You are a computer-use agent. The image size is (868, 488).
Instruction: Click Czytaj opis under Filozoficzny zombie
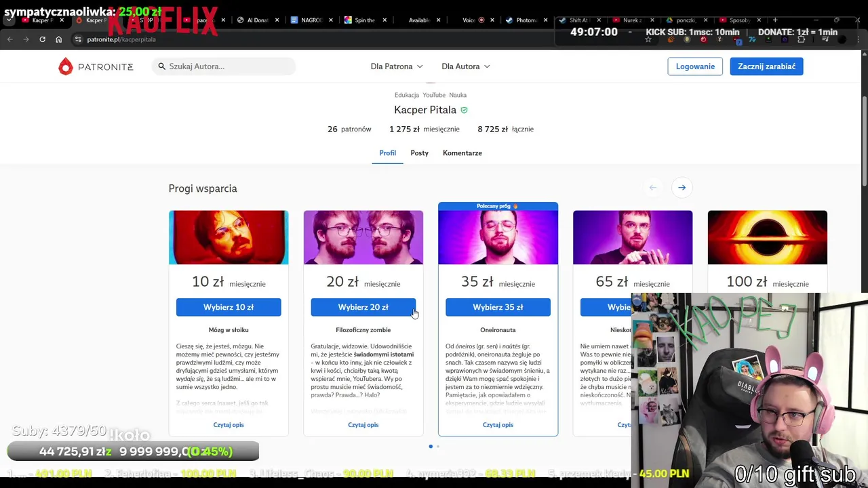[363, 425]
